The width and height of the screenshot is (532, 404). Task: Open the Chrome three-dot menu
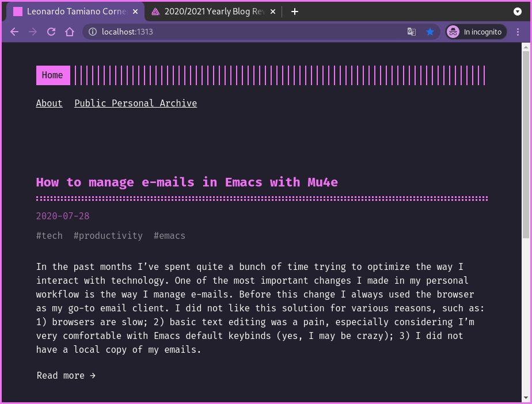coord(518,32)
